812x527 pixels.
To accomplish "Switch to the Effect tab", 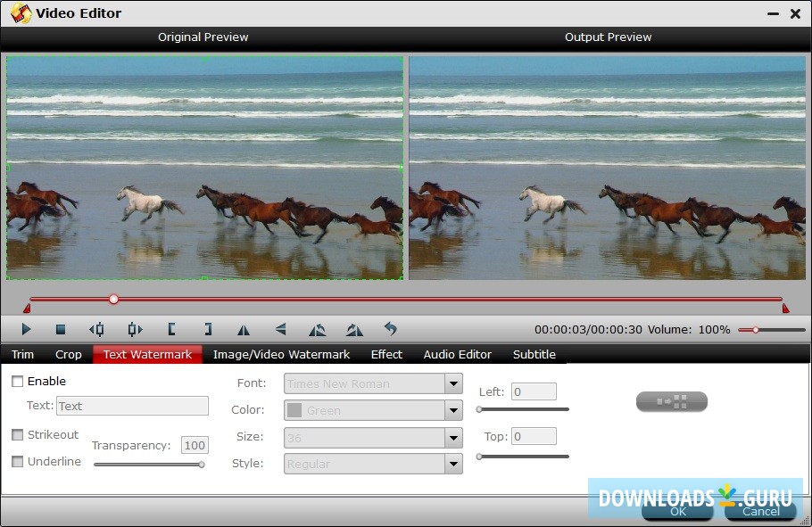I will click(x=386, y=354).
